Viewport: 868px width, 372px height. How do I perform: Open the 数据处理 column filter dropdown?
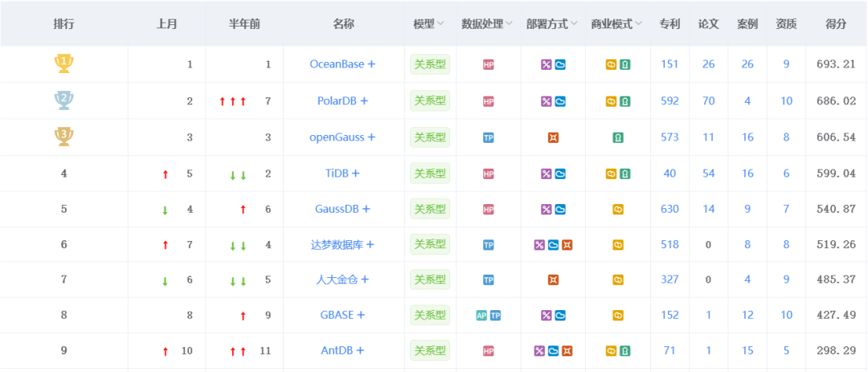[x=509, y=24]
